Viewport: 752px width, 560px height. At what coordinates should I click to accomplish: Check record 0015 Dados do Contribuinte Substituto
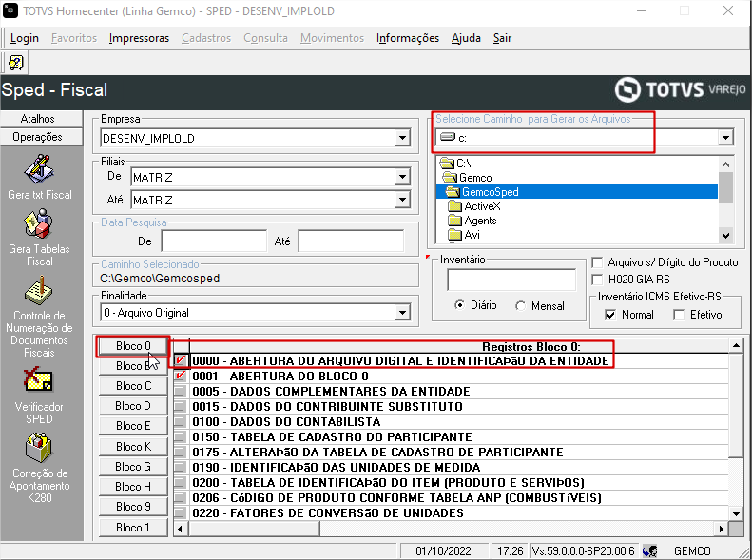181,407
